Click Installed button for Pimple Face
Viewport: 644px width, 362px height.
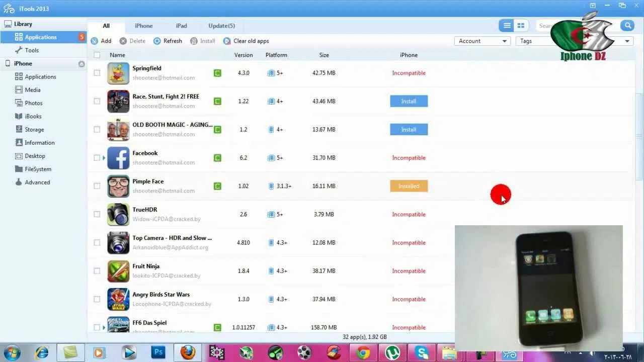409,186
